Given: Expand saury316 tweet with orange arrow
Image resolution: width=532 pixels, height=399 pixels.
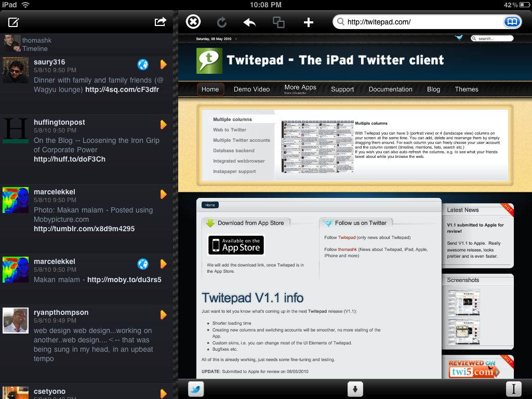Looking at the screenshot, I should 164,64.
